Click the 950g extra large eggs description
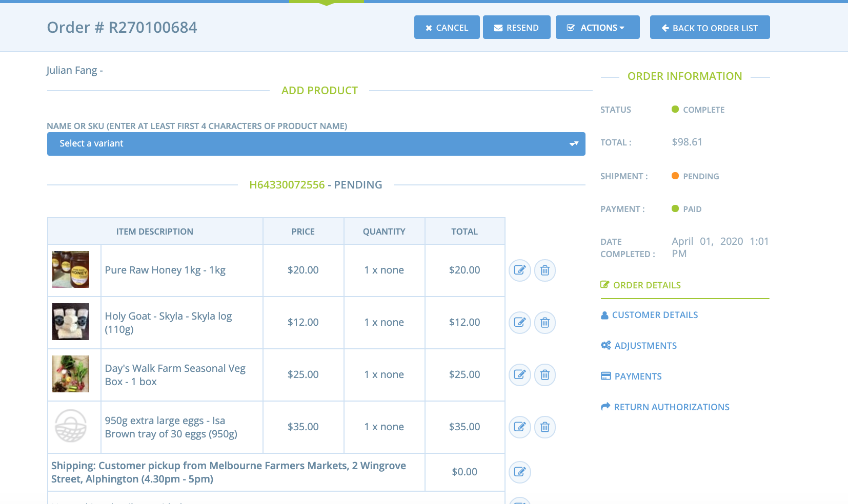This screenshot has height=504, width=848. (x=171, y=427)
